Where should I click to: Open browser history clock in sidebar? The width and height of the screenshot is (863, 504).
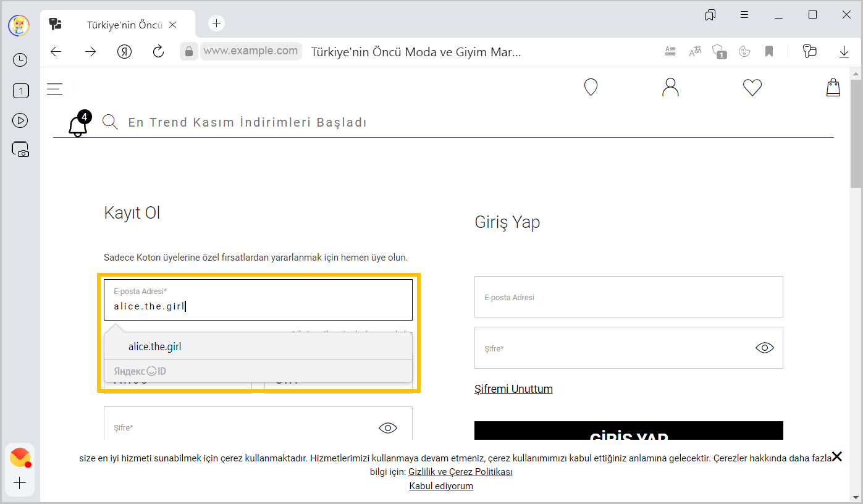20,60
